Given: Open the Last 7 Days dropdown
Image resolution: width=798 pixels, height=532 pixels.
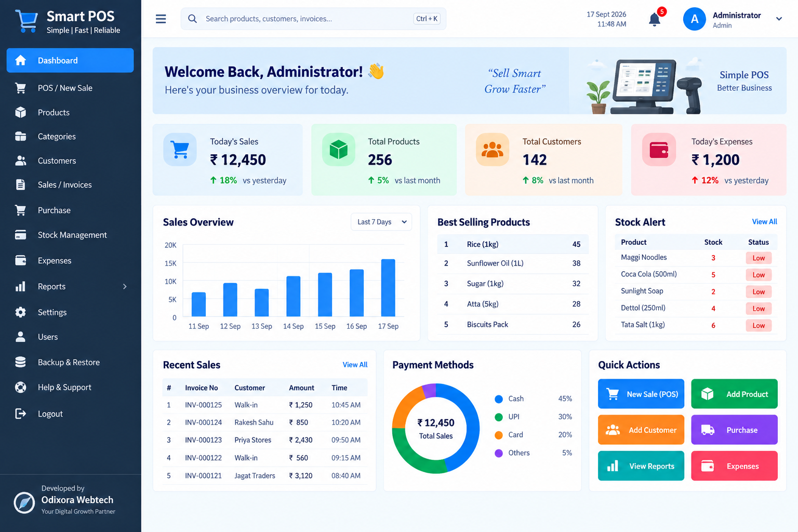Looking at the screenshot, I should point(381,222).
